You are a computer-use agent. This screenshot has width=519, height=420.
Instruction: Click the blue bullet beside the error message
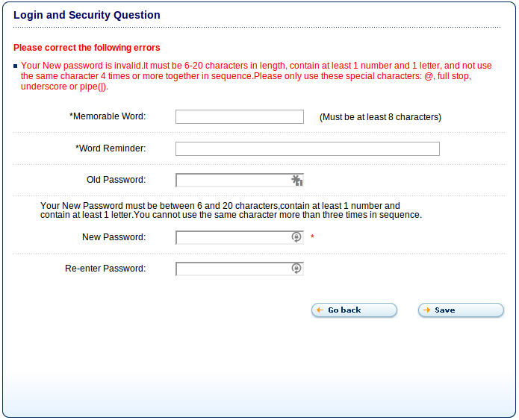[15, 66]
